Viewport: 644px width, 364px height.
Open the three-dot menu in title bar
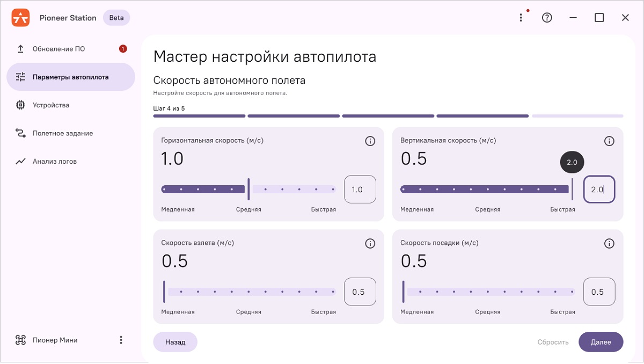[521, 18]
